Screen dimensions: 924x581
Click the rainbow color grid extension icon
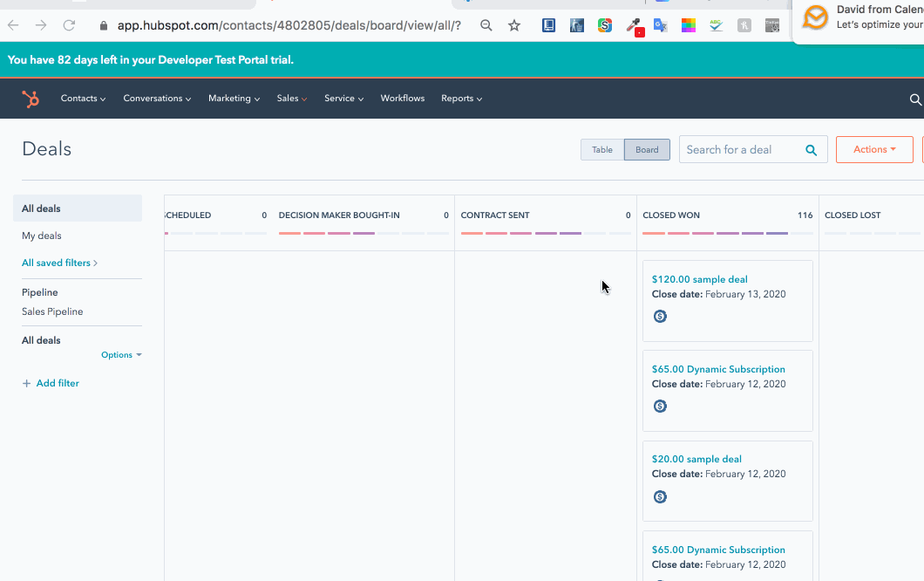pos(689,25)
